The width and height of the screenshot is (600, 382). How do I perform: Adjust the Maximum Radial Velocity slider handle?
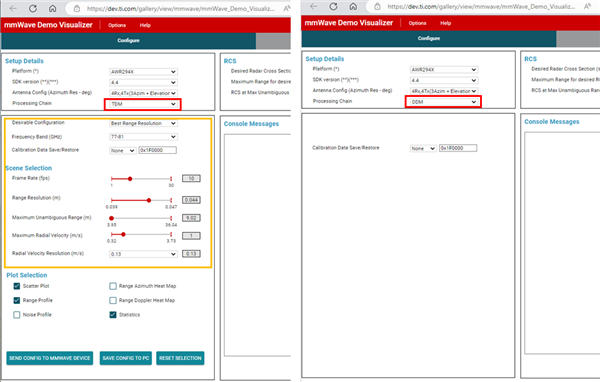point(123,234)
